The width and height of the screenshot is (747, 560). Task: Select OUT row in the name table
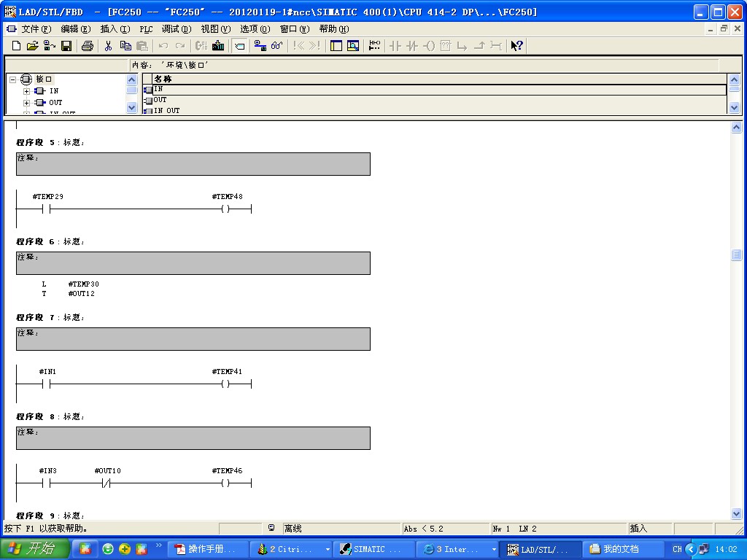click(435, 99)
